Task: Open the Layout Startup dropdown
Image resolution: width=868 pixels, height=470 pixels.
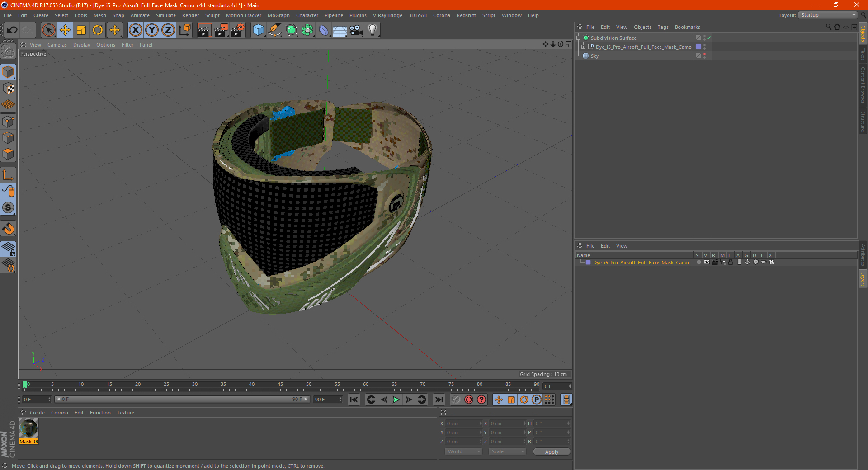Action: 828,15
